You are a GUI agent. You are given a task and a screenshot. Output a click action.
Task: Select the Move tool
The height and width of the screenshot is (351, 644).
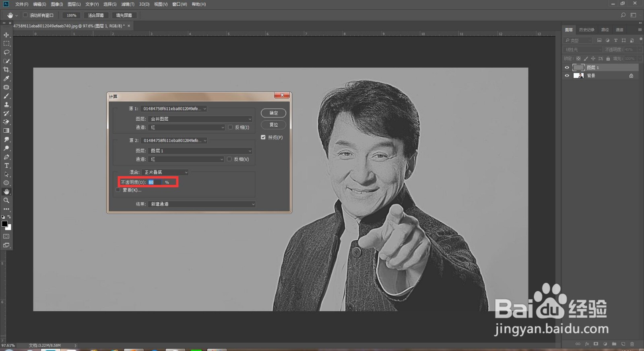coord(6,35)
